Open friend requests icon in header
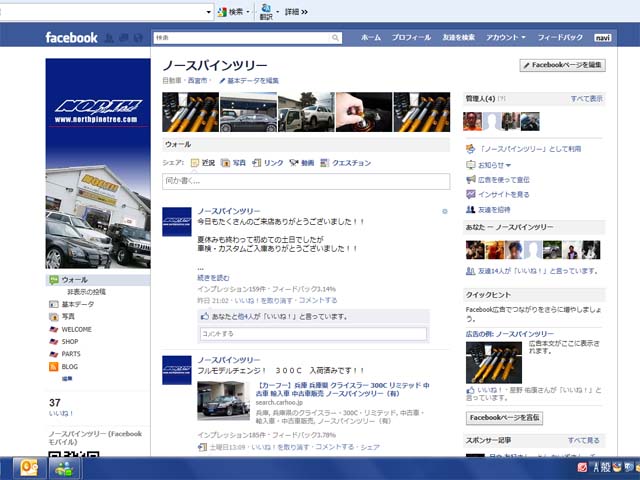640x480 pixels. pos(109,38)
